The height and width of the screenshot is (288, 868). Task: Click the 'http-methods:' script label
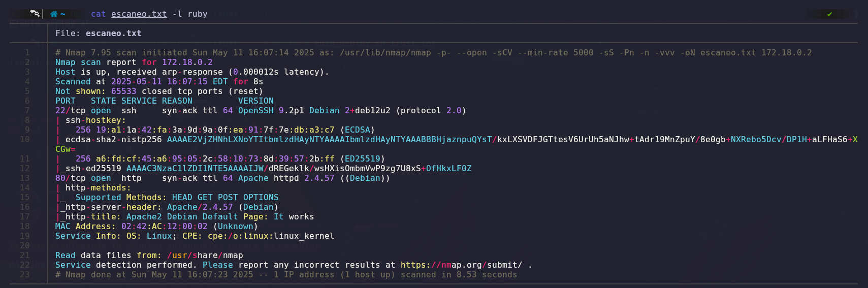pyautogui.click(x=99, y=188)
